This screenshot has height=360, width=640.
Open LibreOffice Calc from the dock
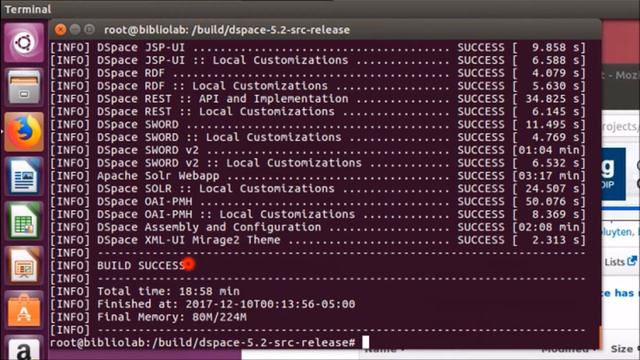(24, 221)
